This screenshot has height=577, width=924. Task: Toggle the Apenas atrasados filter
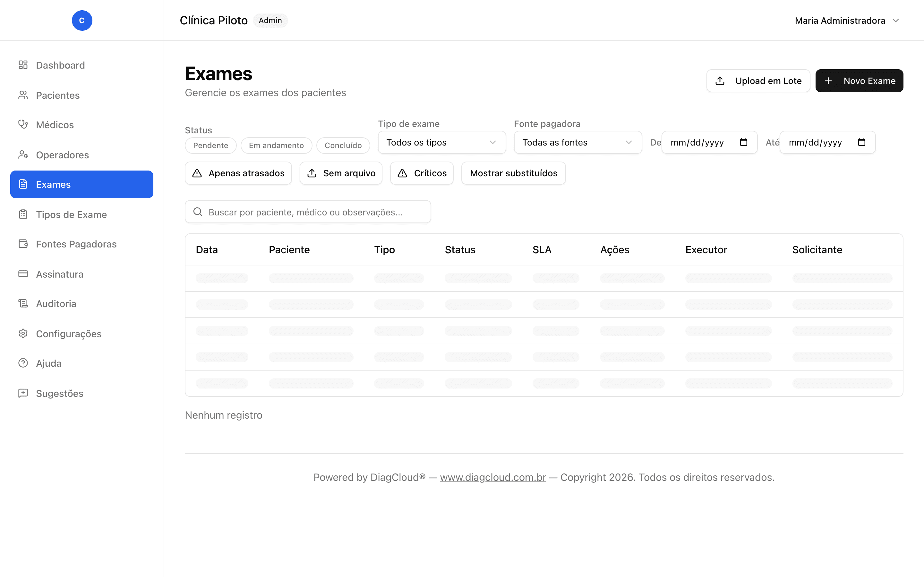click(x=238, y=173)
